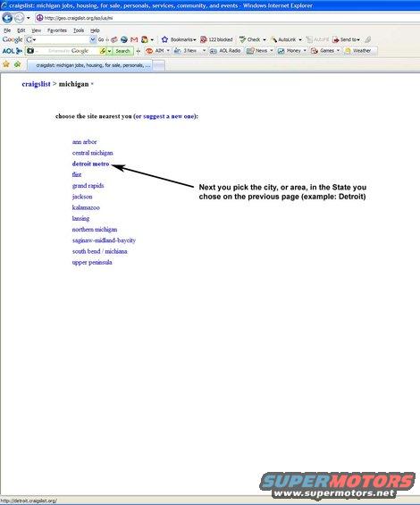Click the Add to Favorites icon
Viewport: 420px width, 505px height.
pos(17,64)
